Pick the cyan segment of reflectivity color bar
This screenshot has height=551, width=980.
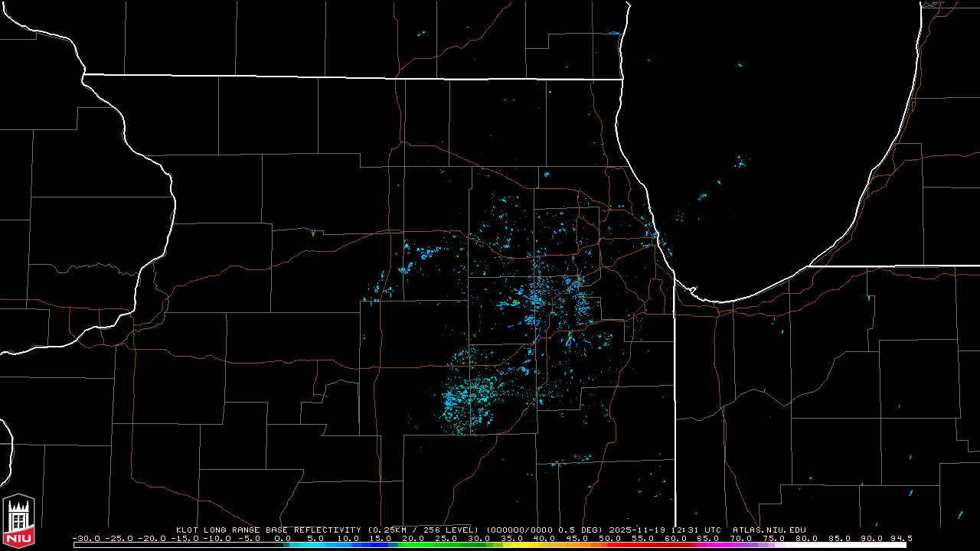[x=306, y=545]
